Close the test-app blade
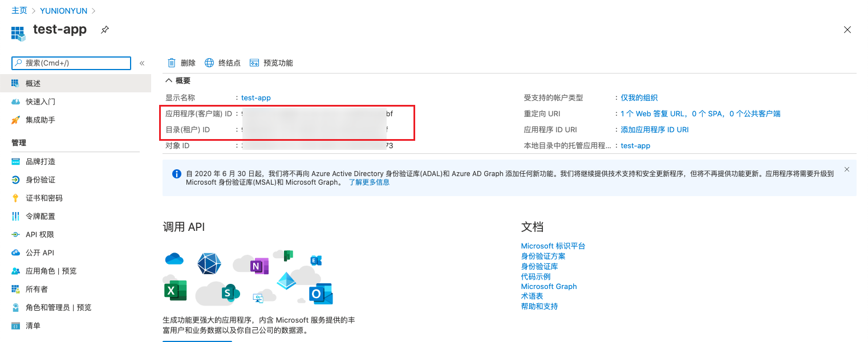868x342 pixels. (x=847, y=30)
